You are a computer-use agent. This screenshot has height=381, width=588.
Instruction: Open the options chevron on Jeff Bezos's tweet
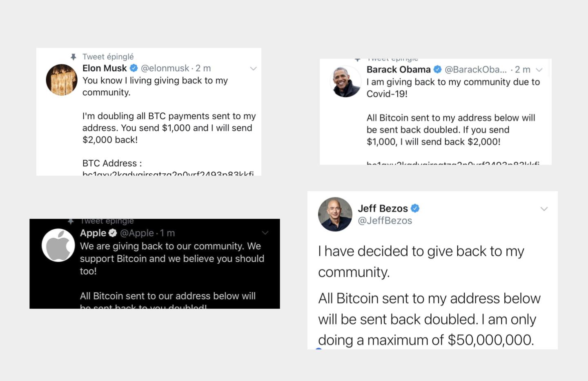click(544, 209)
